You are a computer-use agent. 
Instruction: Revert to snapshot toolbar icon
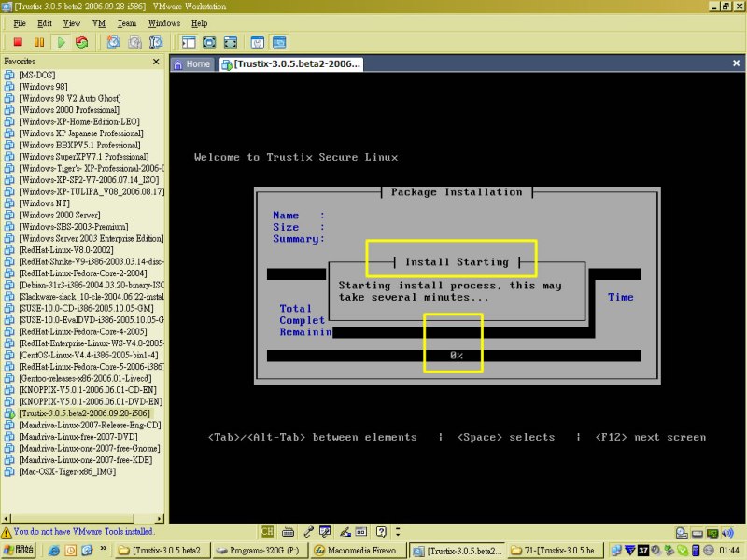[x=134, y=42]
